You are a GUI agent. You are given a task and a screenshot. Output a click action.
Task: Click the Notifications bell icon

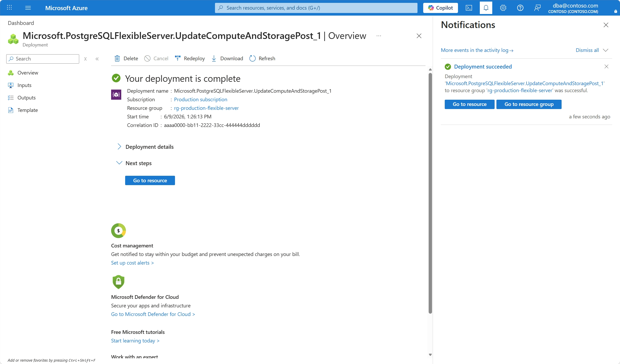(x=486, y=8)
